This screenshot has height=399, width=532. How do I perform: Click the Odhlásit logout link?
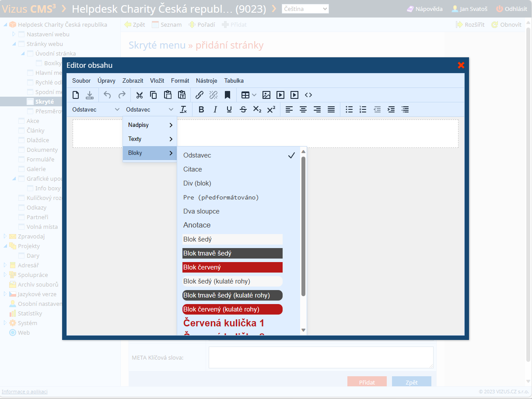(511, 9)
